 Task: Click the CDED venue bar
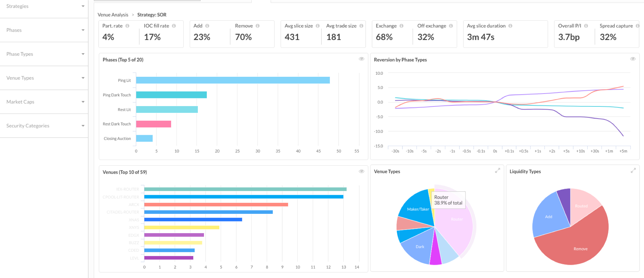(169, 250)
